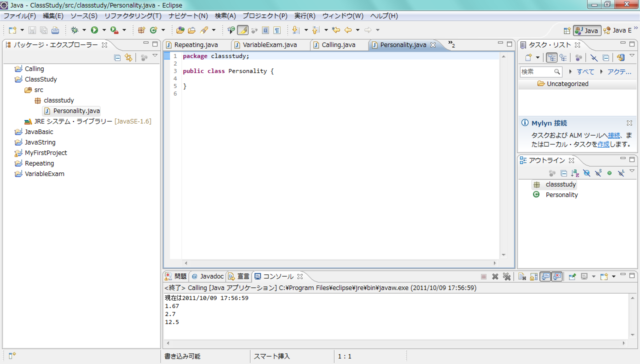Open Package Explorer view menu triangle
The width and height of the screenshot is (640, 364).
click(155, 56)
